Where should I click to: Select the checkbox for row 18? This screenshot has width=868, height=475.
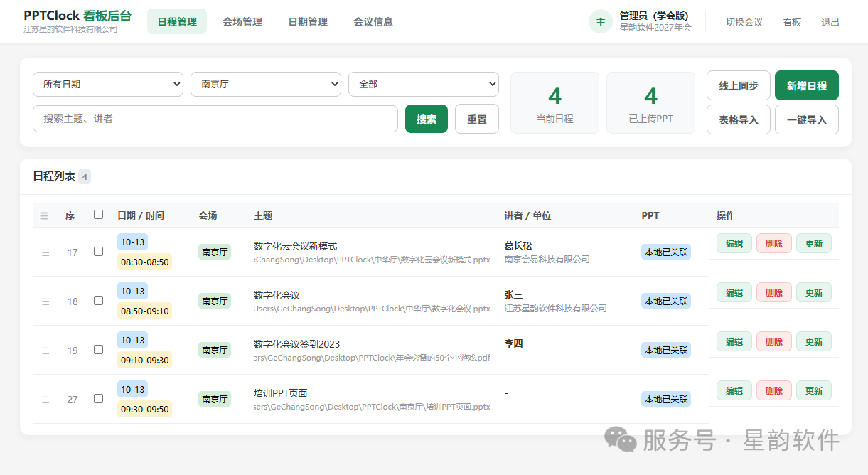point(99,301)
